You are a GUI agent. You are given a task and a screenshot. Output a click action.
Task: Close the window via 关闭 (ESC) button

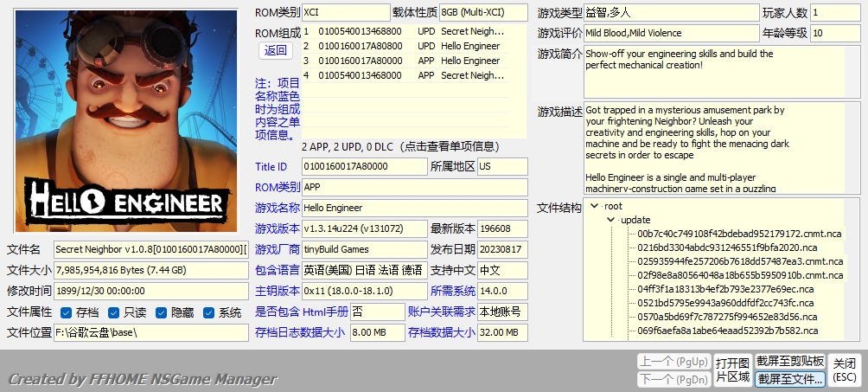pos(845,370)
